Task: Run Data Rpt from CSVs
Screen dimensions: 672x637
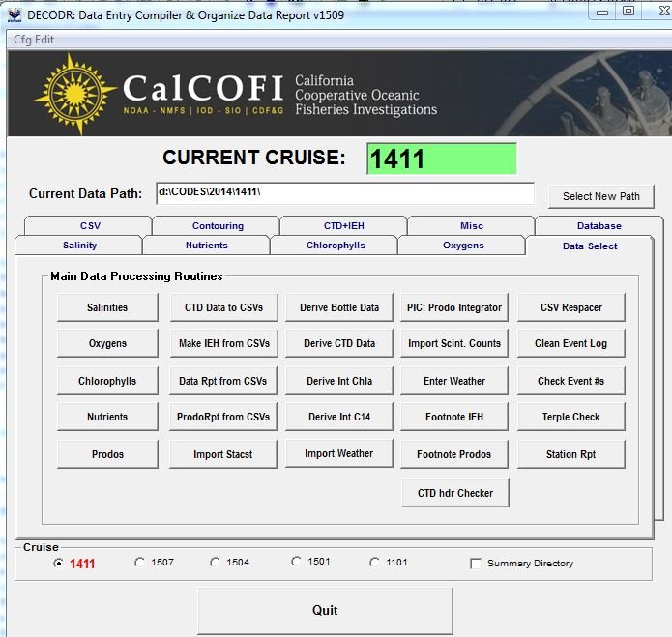Action: click(x=223, y=381)
